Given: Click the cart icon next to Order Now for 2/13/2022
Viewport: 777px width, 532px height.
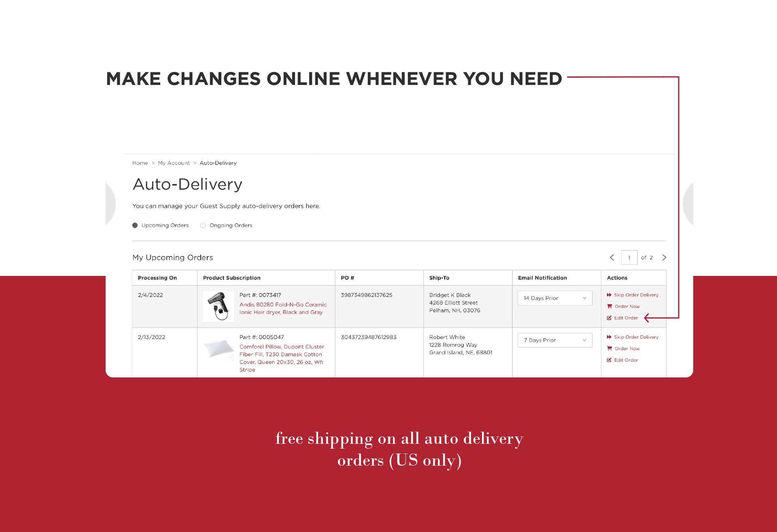Looking at the screenshot, I should 609,348.
